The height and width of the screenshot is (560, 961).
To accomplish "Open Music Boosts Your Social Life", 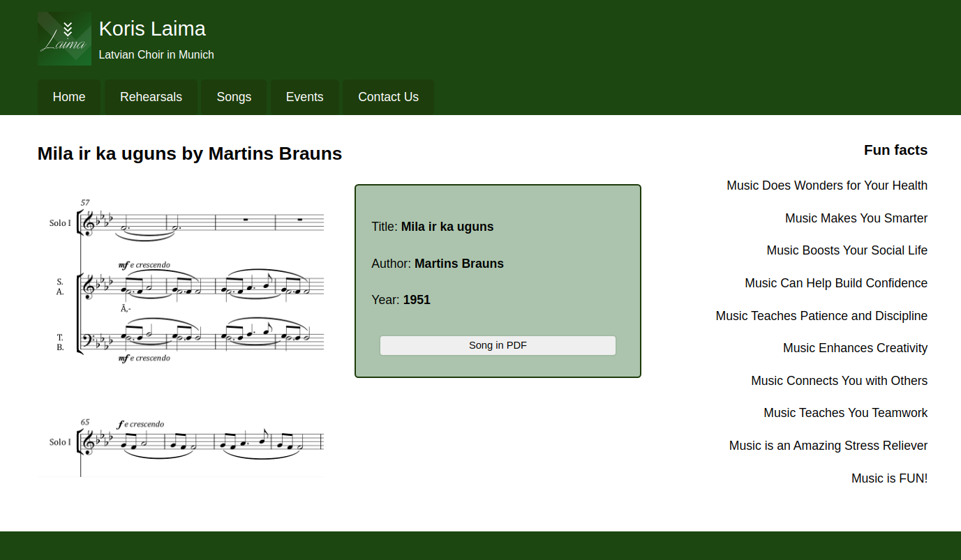I will [847, 250].
